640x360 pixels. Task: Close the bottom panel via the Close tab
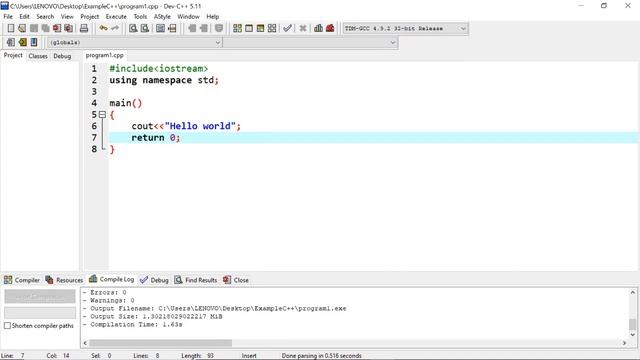coord(236,280)
